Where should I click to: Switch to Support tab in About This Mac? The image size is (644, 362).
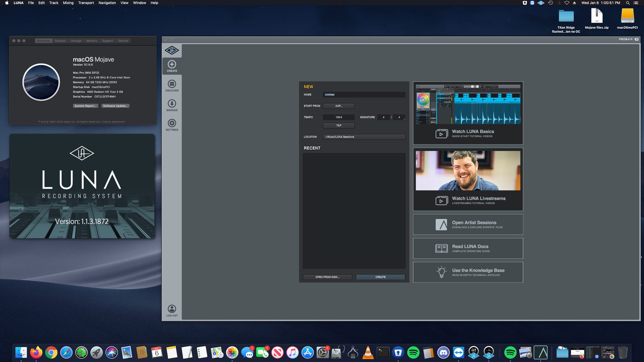(x=108, y=41)
